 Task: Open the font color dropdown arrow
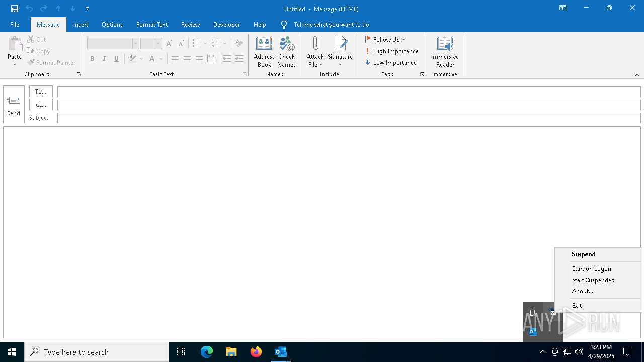tap(161, 59)
